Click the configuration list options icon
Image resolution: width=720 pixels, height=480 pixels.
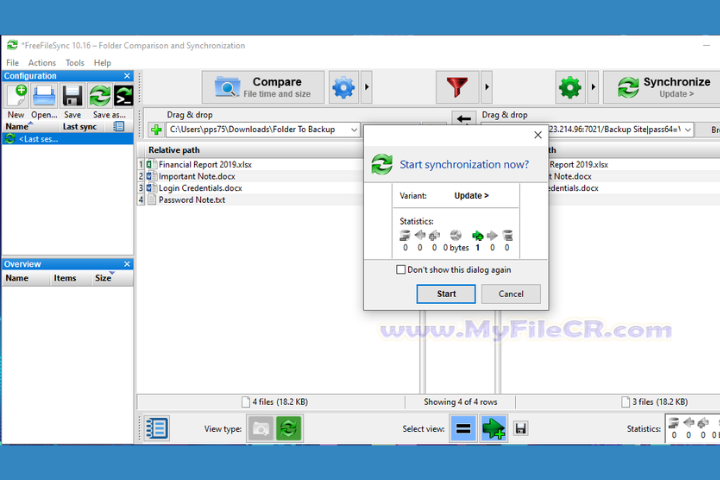click(119, 126)
